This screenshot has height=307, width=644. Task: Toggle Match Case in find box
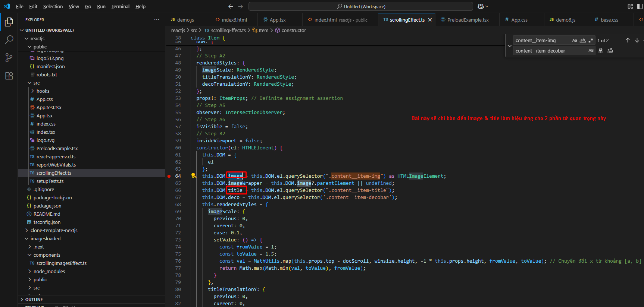(x=575, y=40)
